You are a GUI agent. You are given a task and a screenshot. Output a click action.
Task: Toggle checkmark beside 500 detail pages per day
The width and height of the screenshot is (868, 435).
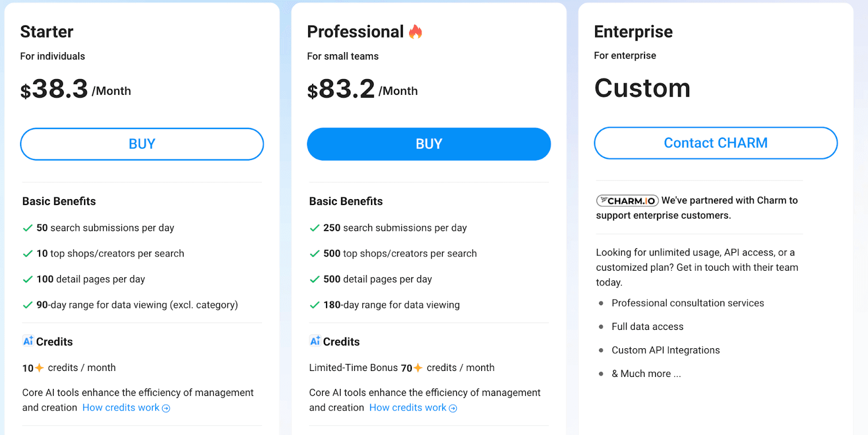tap(315, 279)
